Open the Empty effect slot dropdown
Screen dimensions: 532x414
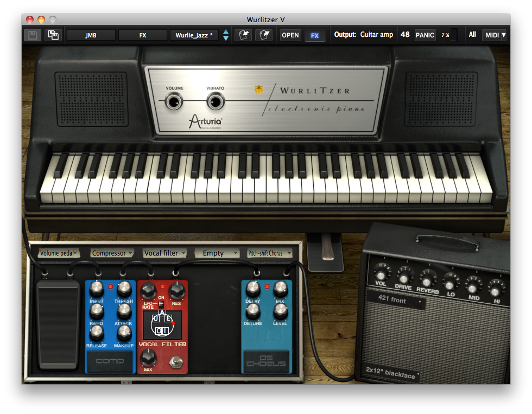(x=217, y=253)
